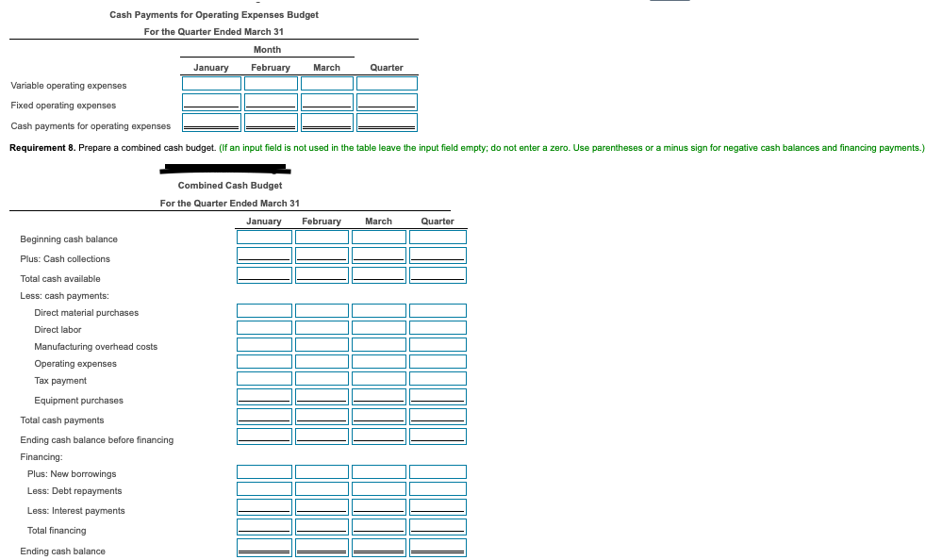Click March Equipment purchases field
This screenshot has height=560, width=942.
379,397
